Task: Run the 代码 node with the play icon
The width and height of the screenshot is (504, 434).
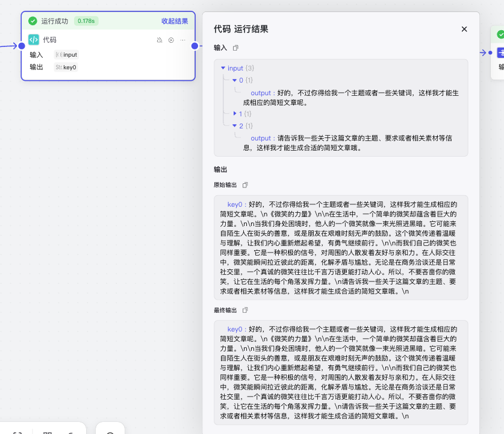Action: point(171,40)
